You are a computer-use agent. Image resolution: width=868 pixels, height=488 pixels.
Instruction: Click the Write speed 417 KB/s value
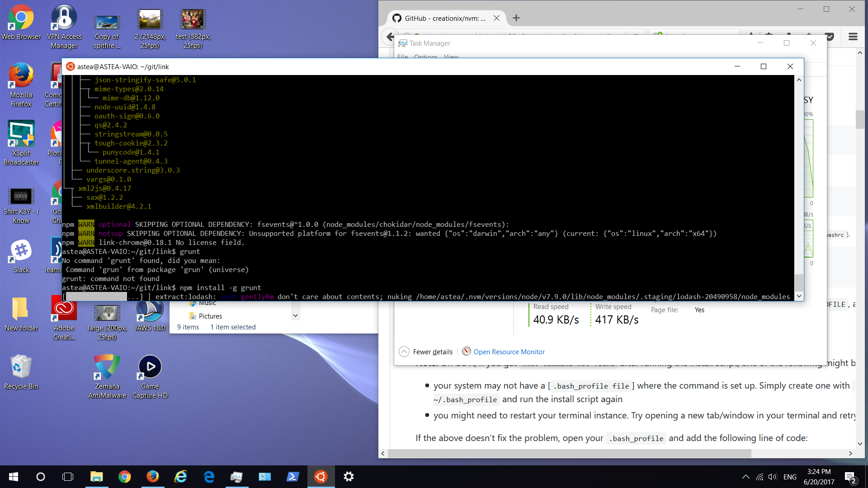[617, 319]
